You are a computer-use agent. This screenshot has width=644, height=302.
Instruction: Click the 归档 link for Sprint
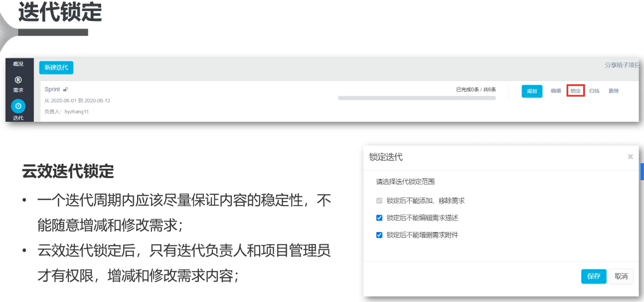[594, 91]
